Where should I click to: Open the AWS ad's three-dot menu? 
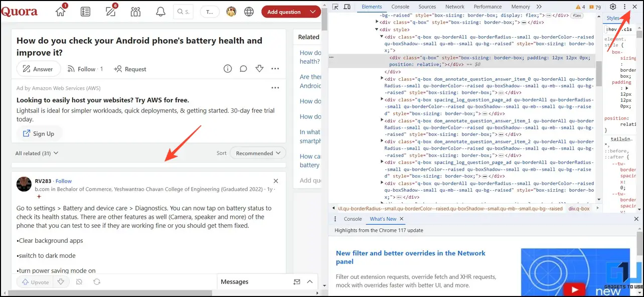[275, 88]
